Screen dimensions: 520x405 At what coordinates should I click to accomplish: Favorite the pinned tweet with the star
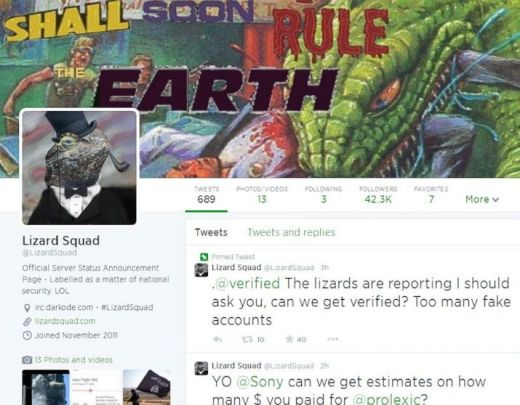pyautogui.click(x=289, y=339)
